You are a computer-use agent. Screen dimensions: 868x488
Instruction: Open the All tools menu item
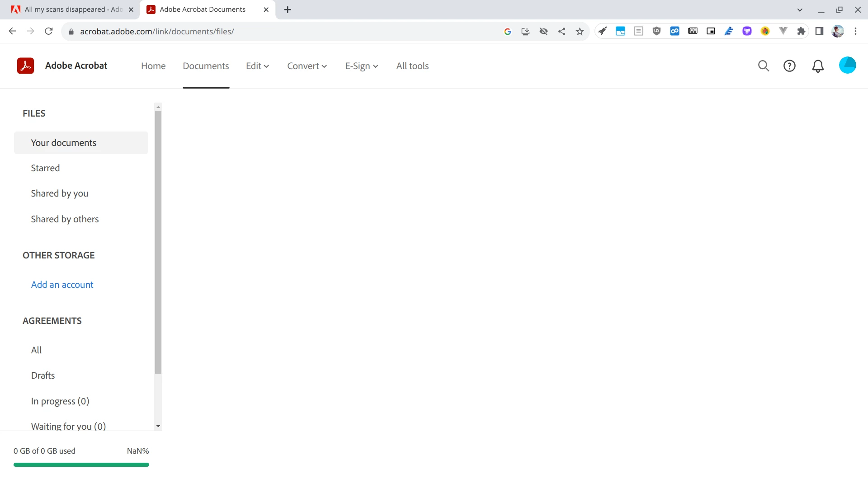coord(412,66)
